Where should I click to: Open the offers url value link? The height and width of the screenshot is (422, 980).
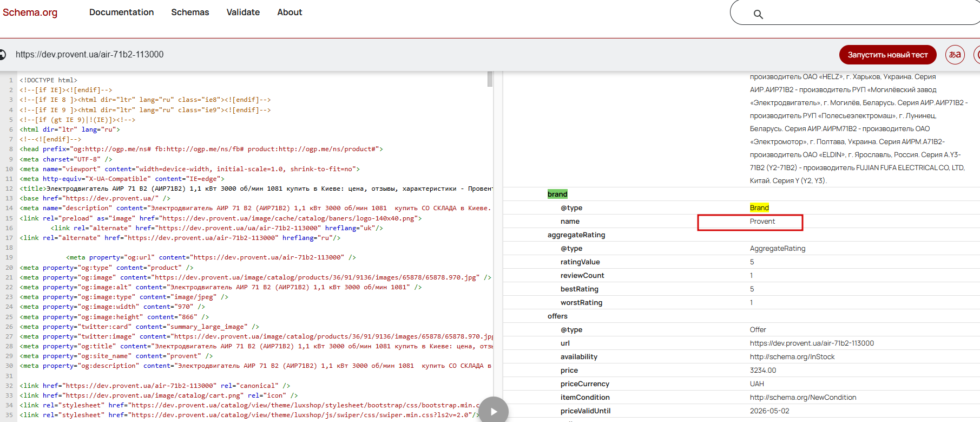point(812,343)
